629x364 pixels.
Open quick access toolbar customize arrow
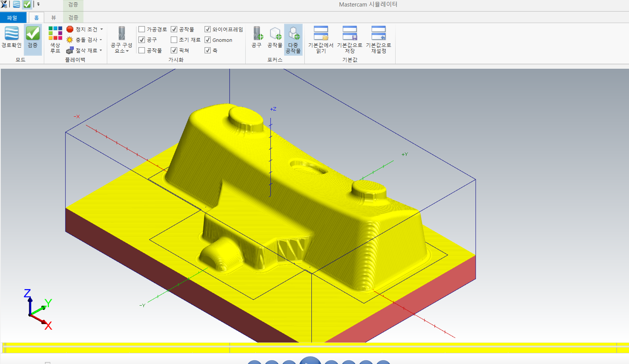tap(38, 4)
